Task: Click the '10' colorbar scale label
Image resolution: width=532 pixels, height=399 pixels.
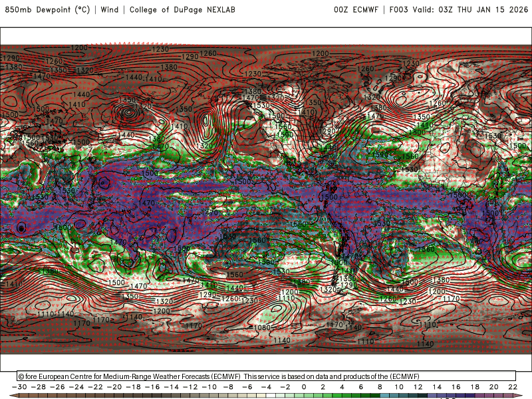Action: point(399,387)
